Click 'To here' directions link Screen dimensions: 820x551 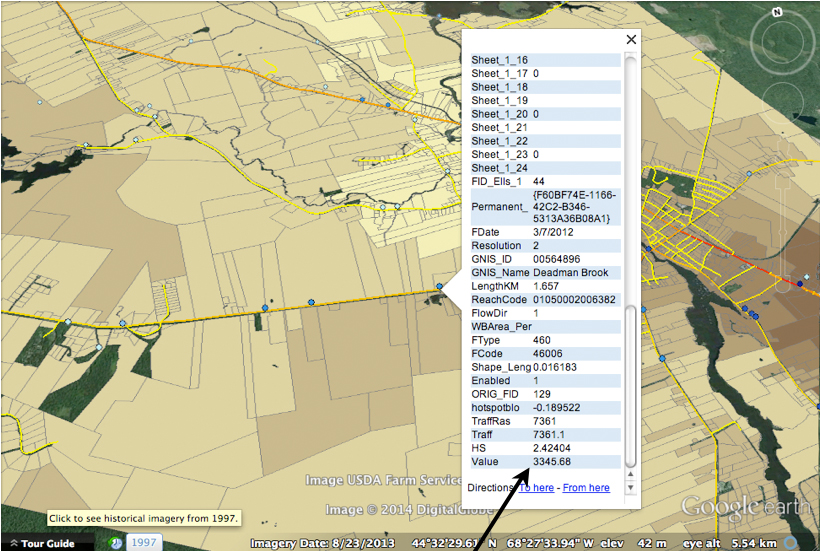tap(536, 488)
